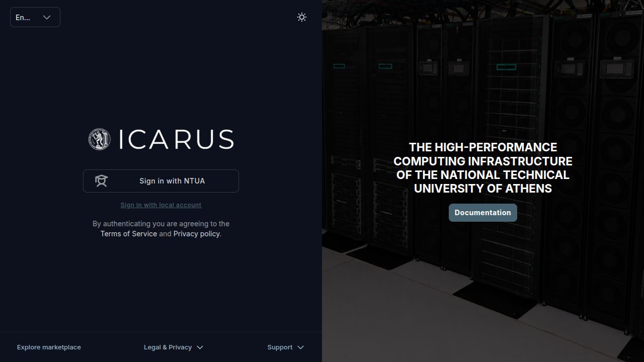Open the Documentation button
This screenshot has height=362, width=644.
pyautogui.click(x=483, y=213)
